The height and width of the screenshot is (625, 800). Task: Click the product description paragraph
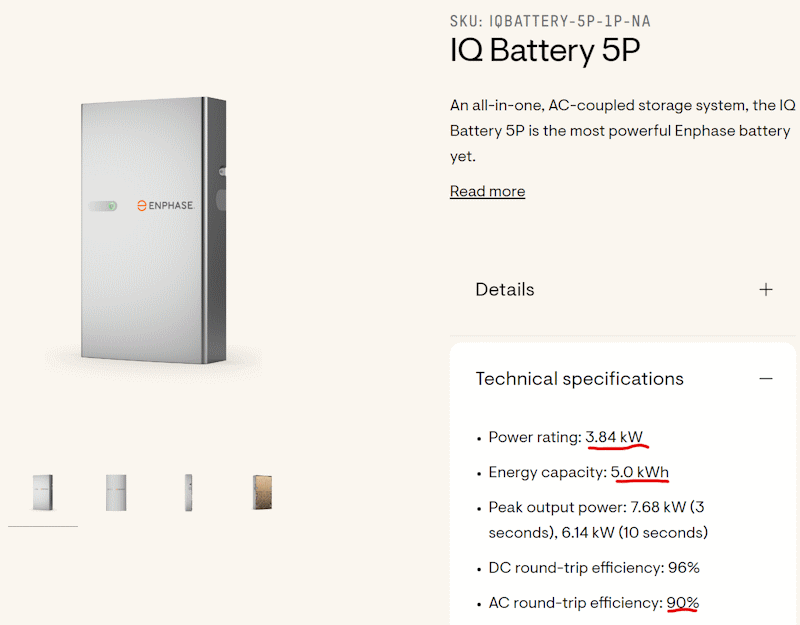pos(622,131)
